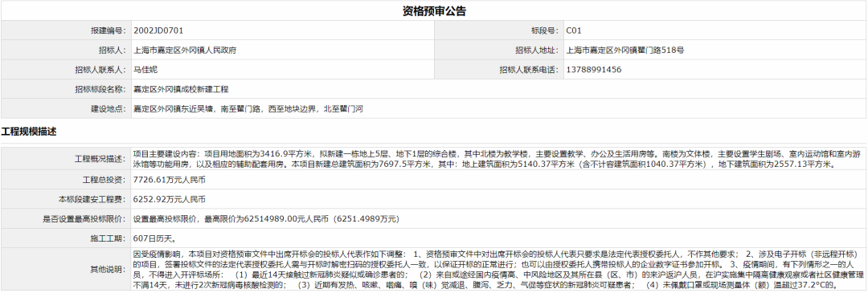Select the value 6252.92万元人民币
This screenshot has width=868, height=293.
pos(170,199)
